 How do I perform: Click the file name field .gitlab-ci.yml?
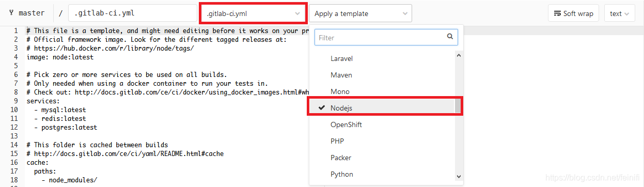coord(132,13)
